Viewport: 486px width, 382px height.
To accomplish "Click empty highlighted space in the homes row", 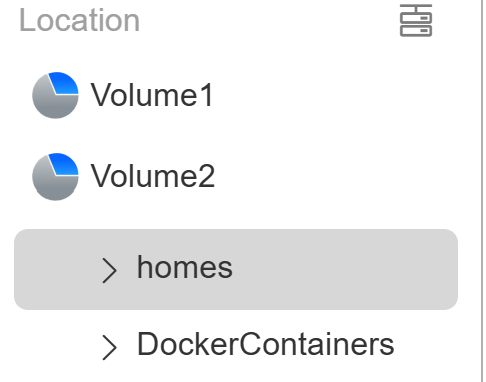I will point(343,269).
